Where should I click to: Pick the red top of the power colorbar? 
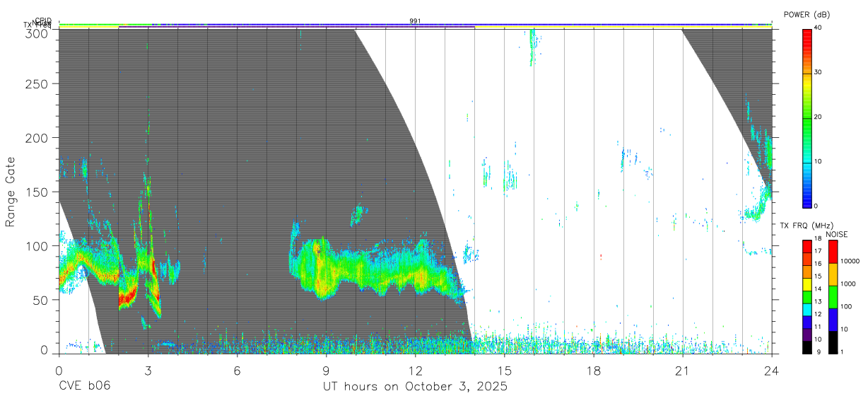click(807, 40)
